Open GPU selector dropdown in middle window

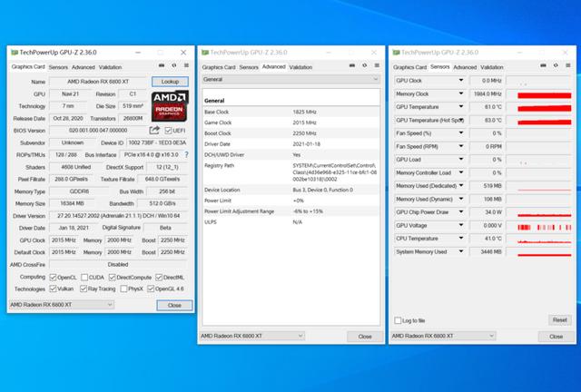[252, 336]
